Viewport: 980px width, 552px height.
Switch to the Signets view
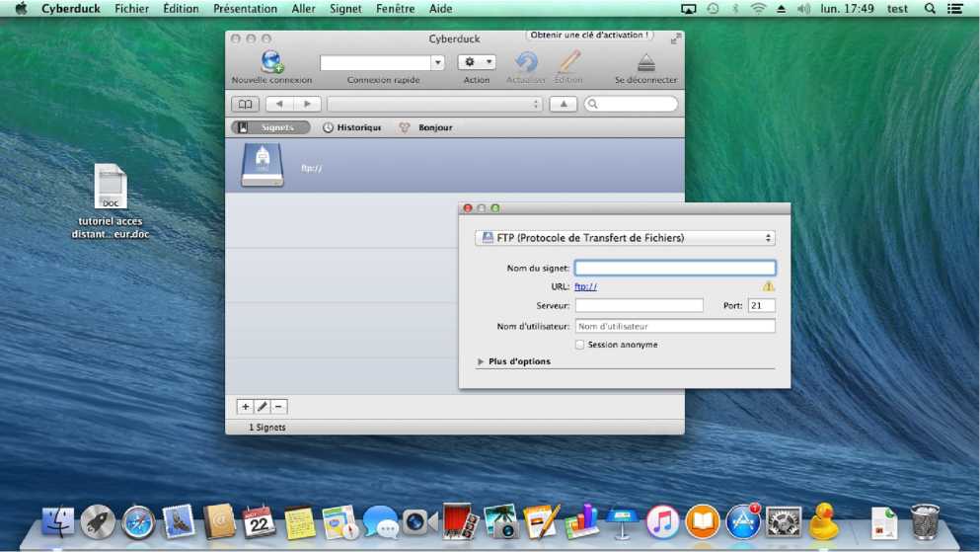click(x=270, y=127)
